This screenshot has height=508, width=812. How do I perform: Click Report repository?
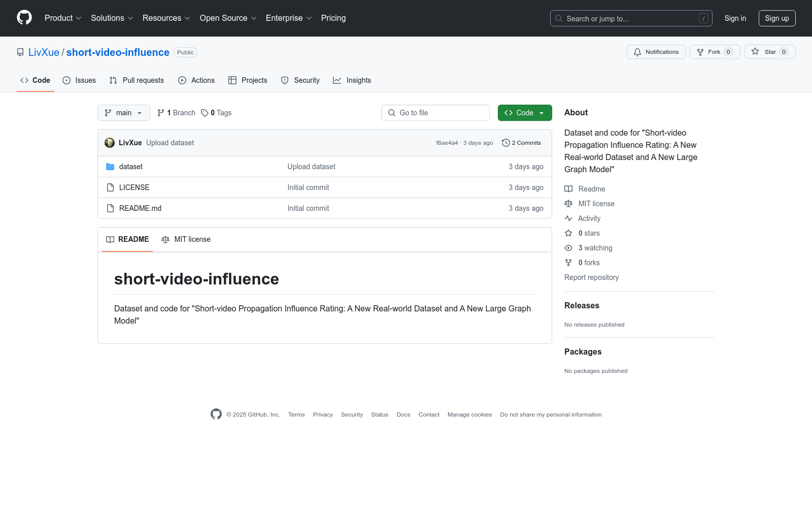(x=591, y=277)
